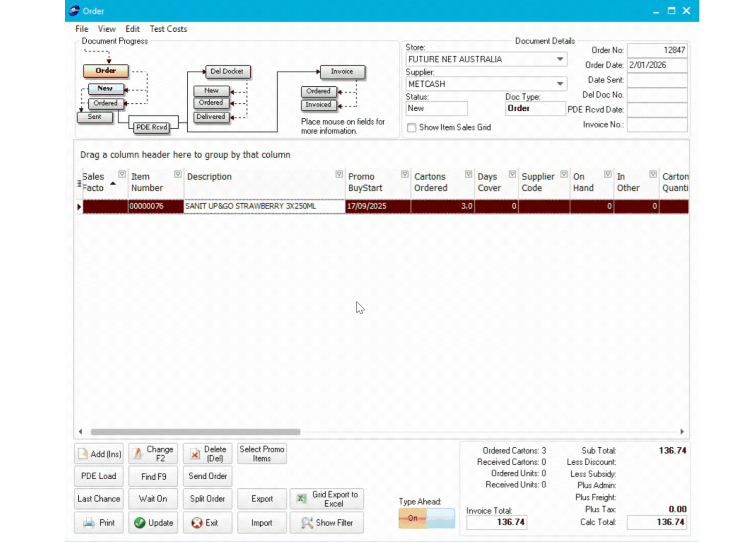This screenshot has width=756, height=542.
Task: Toggle the Type Ahead On switch
Action: pos(427,518)
